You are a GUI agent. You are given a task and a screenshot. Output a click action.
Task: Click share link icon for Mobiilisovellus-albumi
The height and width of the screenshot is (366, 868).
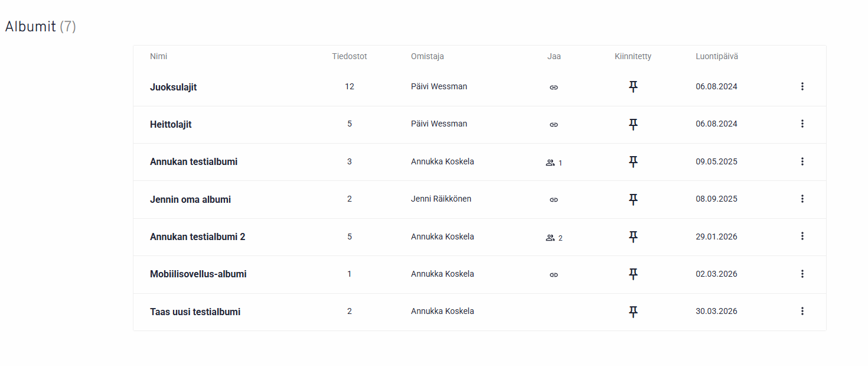pos(553,275)
